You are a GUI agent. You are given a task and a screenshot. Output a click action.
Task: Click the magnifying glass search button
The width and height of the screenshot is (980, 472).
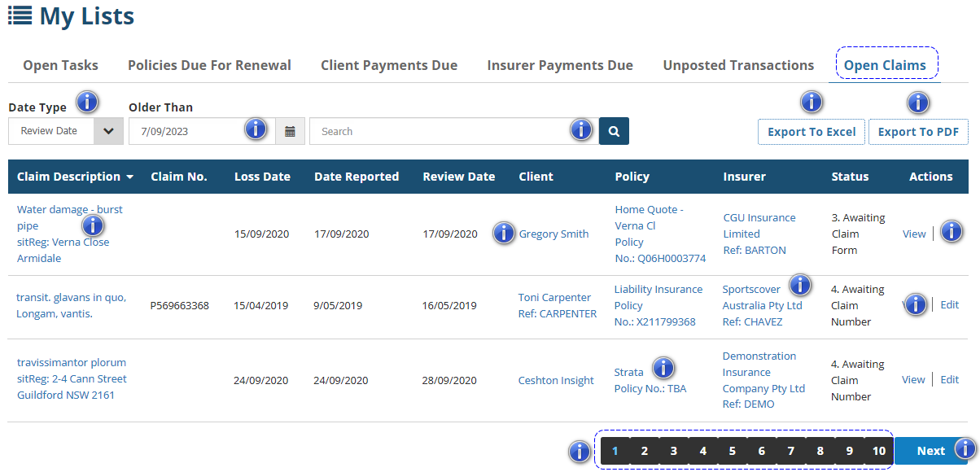click(x=614, y=131)
